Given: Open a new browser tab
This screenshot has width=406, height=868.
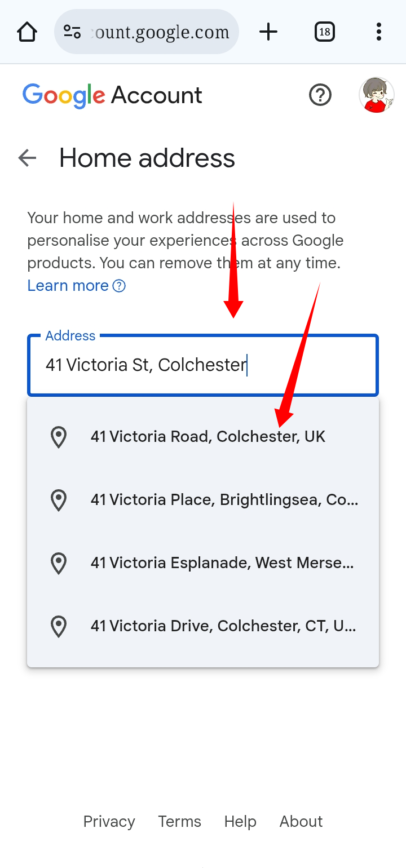Looking at the screenshot, I should (x=268, y=32).
